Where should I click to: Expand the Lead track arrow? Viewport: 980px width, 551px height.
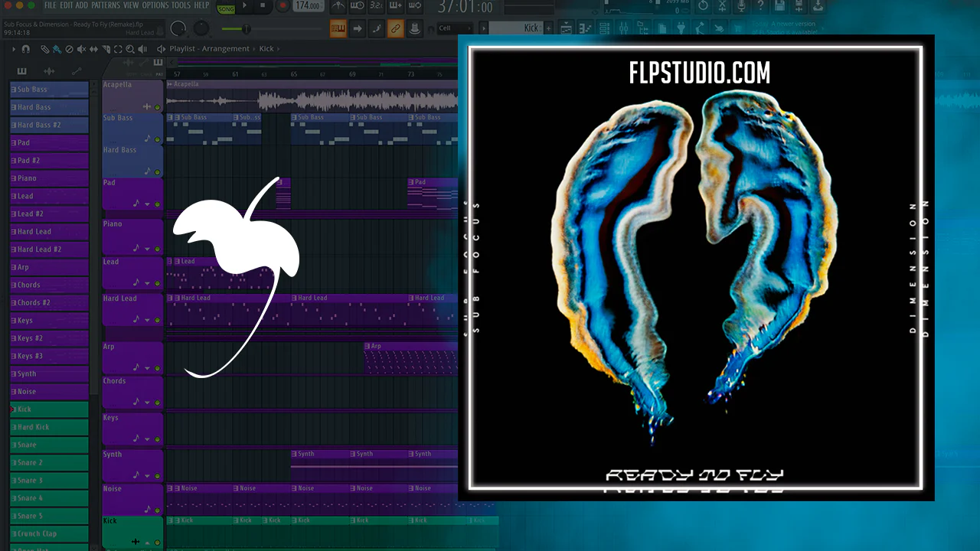click(x=148, y=284)
